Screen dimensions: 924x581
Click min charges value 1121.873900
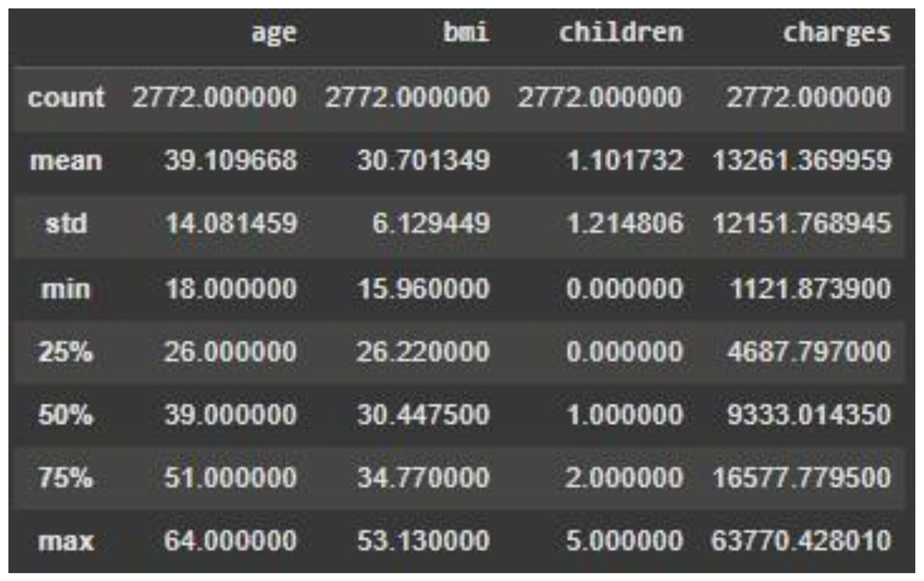[x=810, y=288]
